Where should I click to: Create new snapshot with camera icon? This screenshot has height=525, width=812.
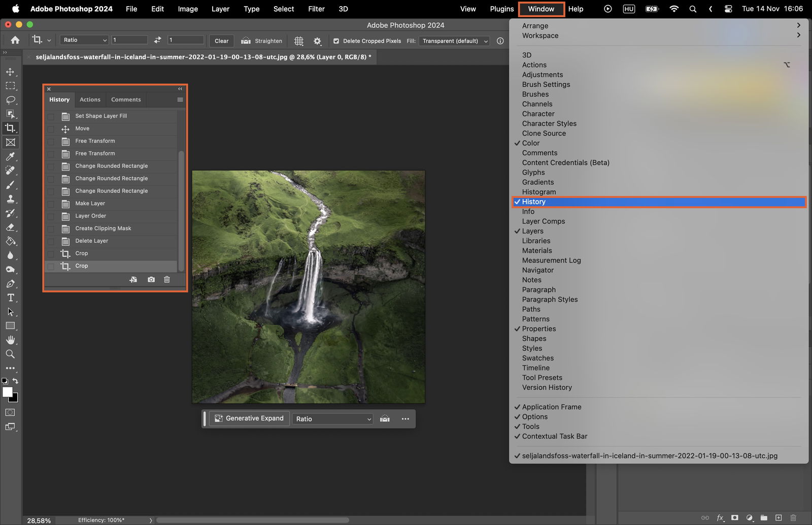(x=151, y=280)
